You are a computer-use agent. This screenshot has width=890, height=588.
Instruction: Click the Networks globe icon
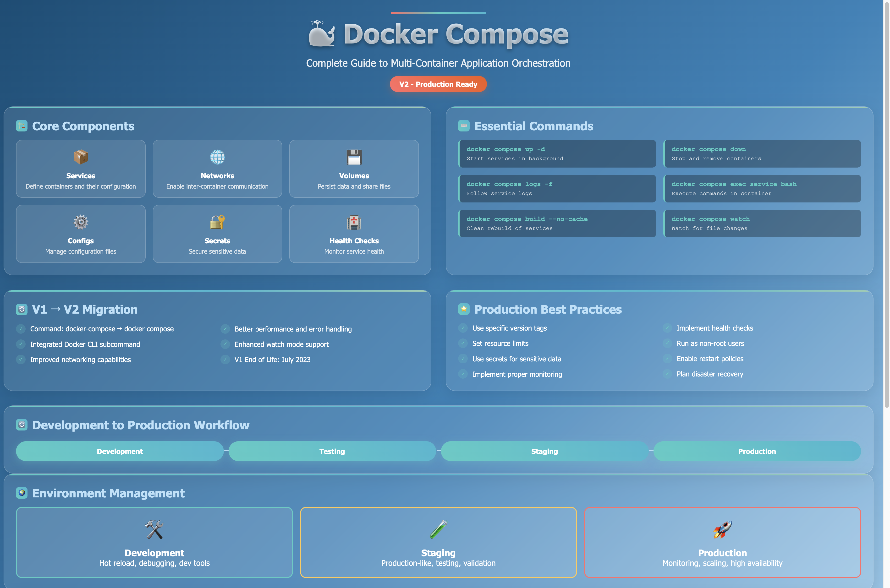[x=217, y=157]
